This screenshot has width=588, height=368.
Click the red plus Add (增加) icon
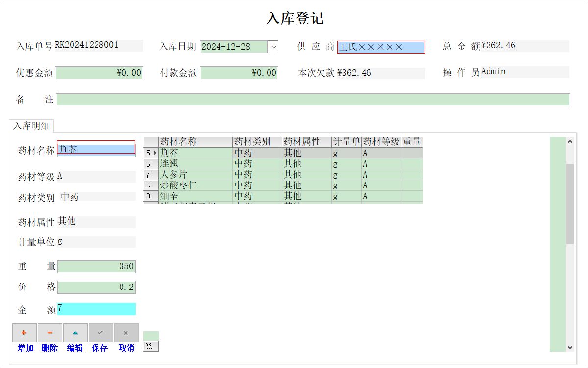coord(24,333)
